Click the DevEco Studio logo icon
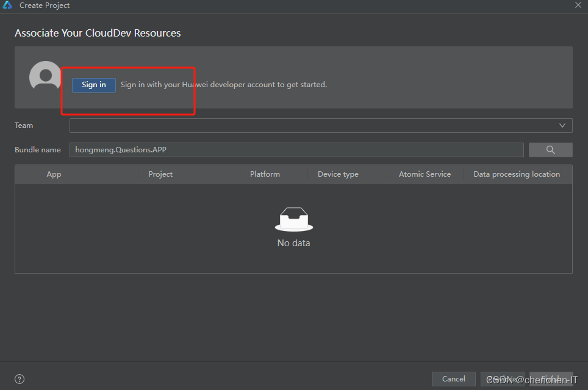Screen dimensions: 588x390 [x=7, y=5]
